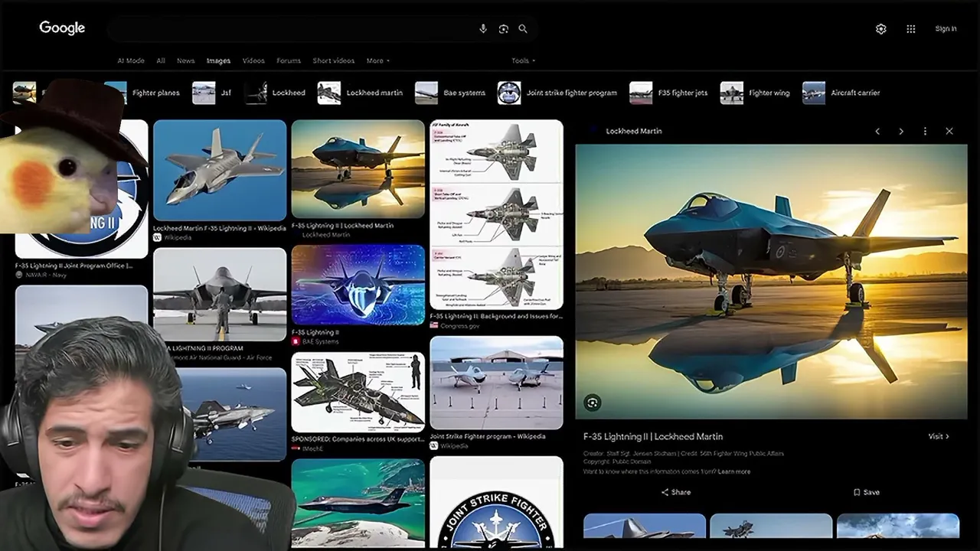
Task: Close the image preview panel
Action: click(949, 131)
